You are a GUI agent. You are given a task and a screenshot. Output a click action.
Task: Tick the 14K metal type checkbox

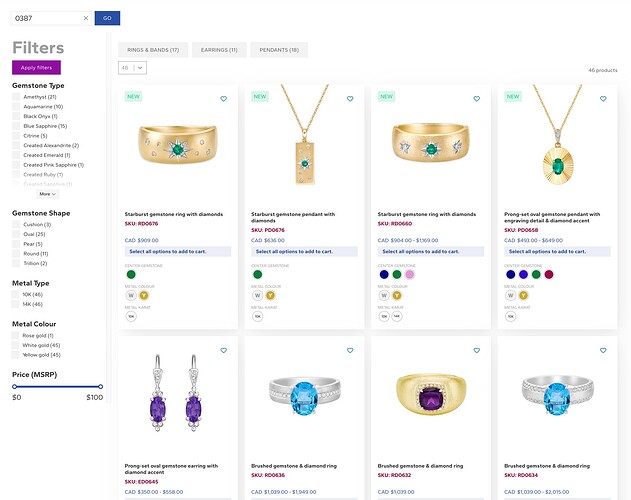pos(15,304)
